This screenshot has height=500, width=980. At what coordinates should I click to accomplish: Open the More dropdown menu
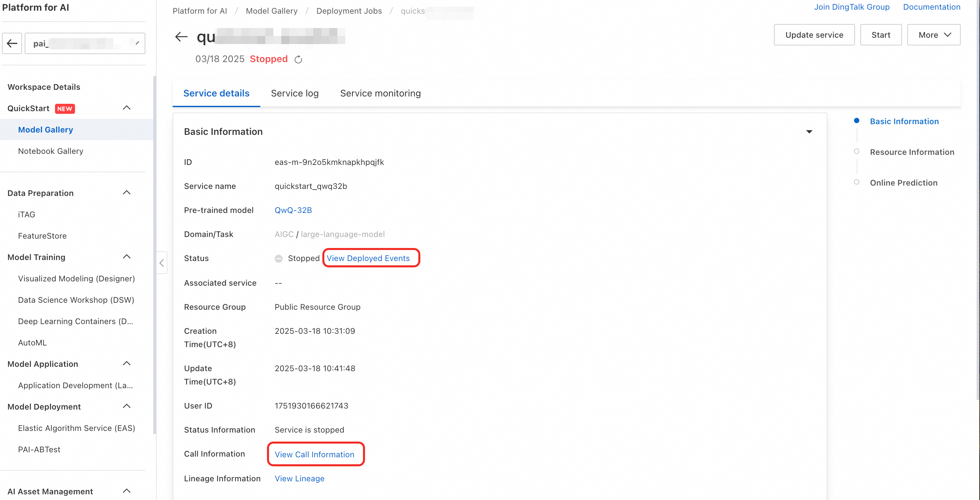pyautogui.click(x=933, y=35)
